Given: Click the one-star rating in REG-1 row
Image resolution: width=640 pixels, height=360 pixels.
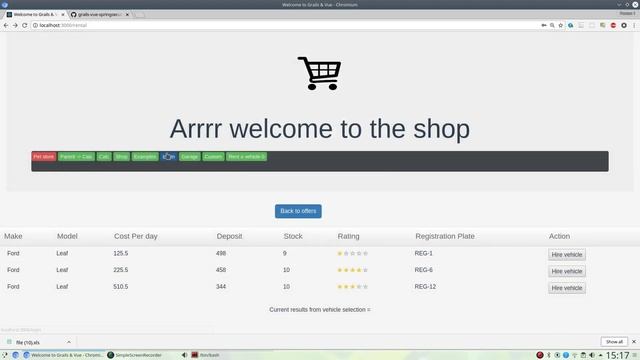Looking at the screenshot, I should point(353,253).
